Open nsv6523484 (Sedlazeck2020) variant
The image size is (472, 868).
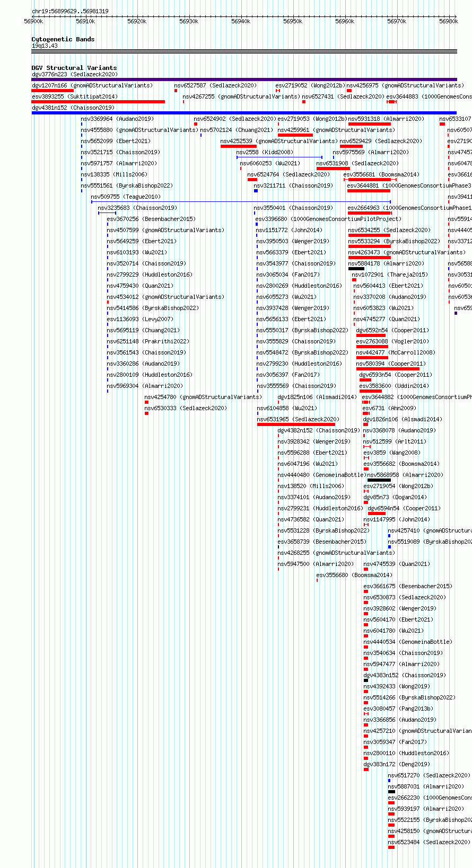point(429,842)
